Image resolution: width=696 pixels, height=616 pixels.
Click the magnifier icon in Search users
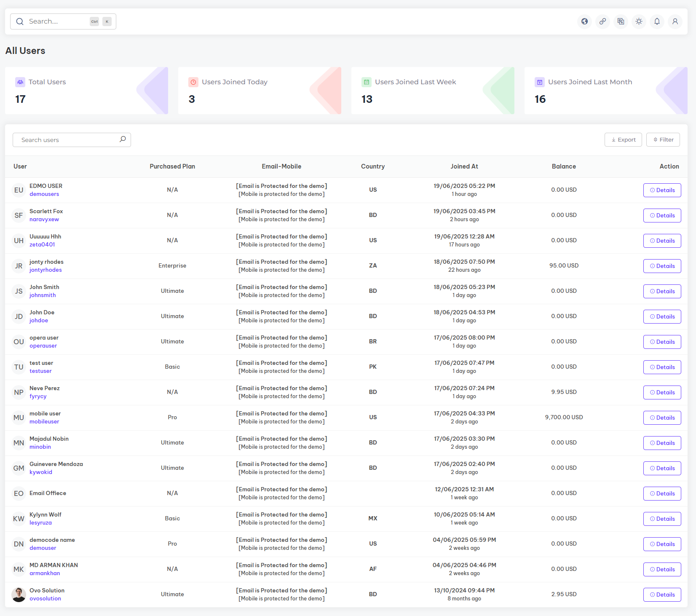pyautogui.click(x=123, y=139)
